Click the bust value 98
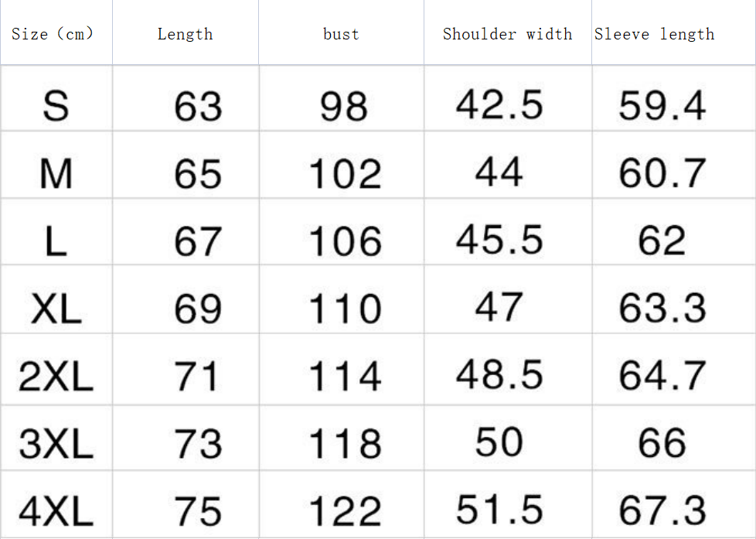This screenshot has height=539, width=756. [343, 106]
